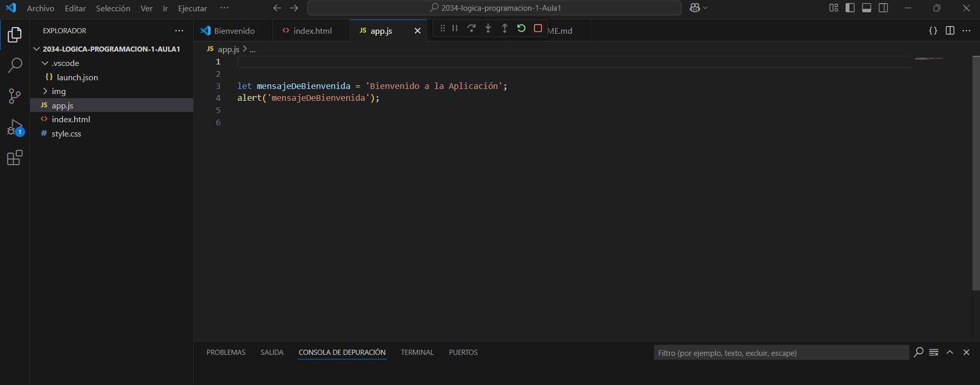Open the Ejecutar menu

pyautogui.click(x=192, y=8)
